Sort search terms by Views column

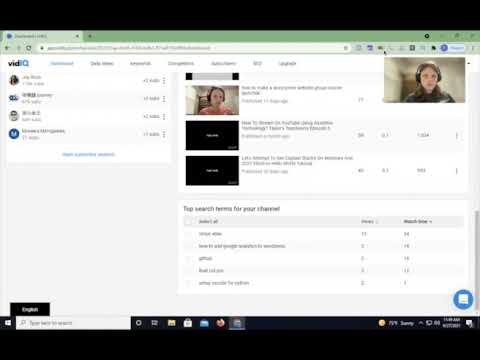tap(369, 221)
